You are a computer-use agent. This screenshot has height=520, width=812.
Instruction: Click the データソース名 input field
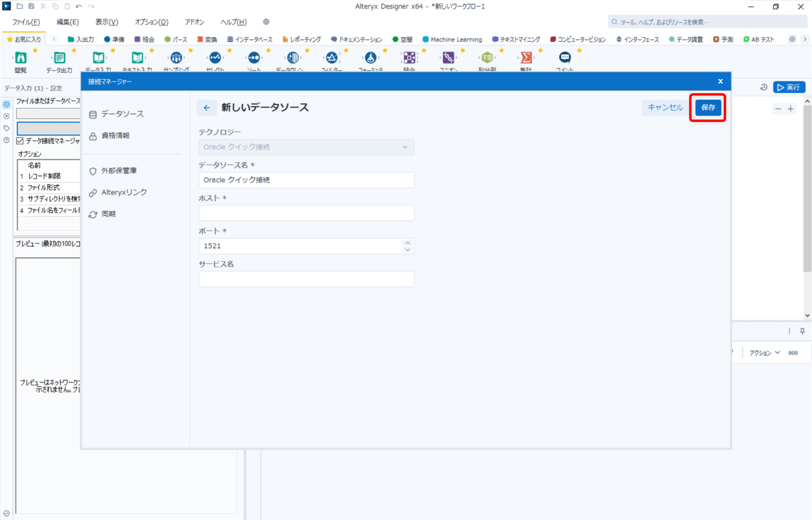[x=307, y=180]
